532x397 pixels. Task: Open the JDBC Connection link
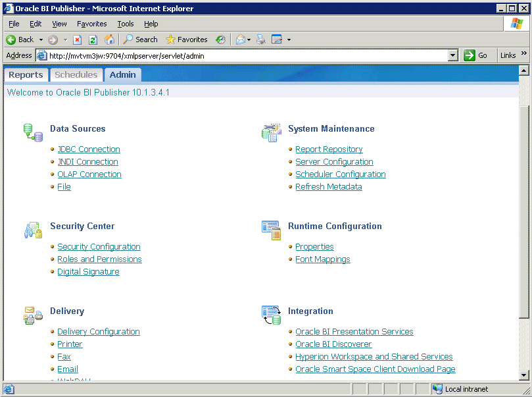(88, 149)
